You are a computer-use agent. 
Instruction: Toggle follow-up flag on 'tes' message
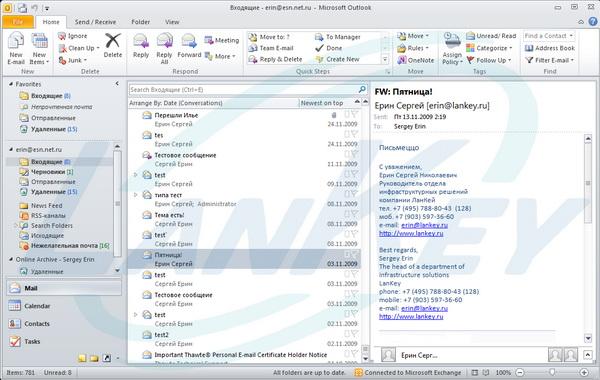(x=354, y=134)
